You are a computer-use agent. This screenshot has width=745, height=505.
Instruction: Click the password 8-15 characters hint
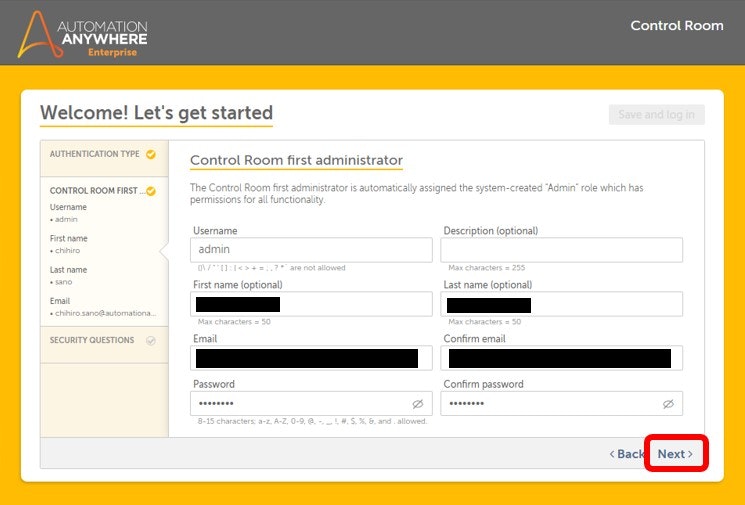point(312,421)
